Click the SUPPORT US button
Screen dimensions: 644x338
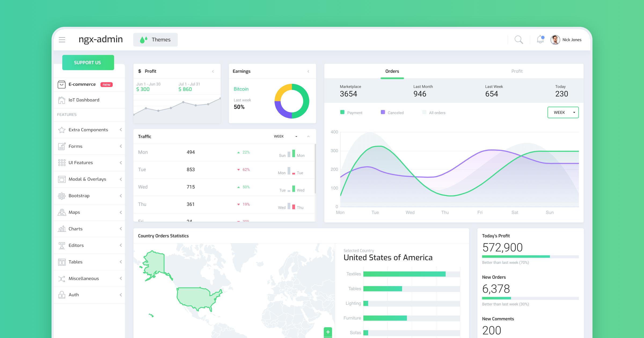pyautogui.click(x=88, y=63)
